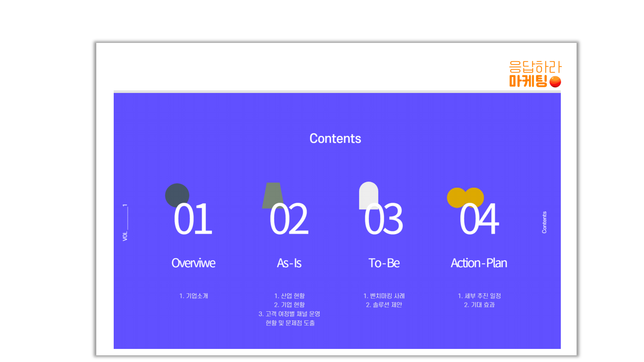Select the gray trapezoid shape above 02
This screenshot has height=362, width=644.
point(273,195)
